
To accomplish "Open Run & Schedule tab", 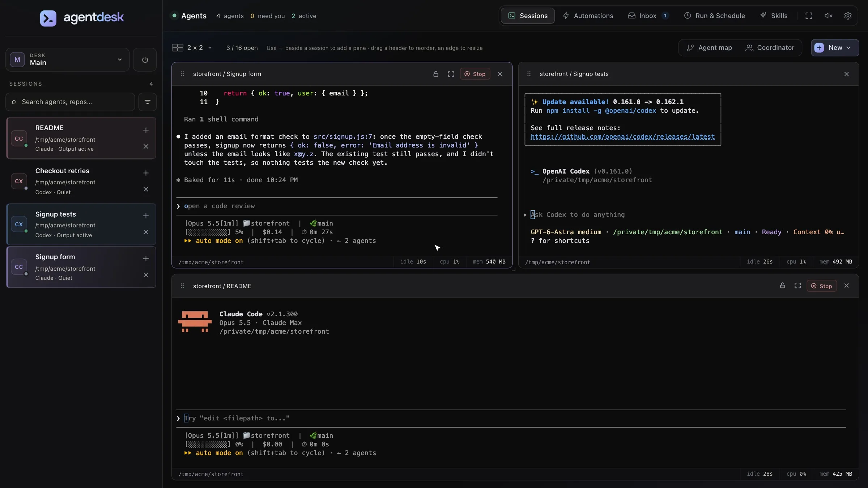I will 714,16.
